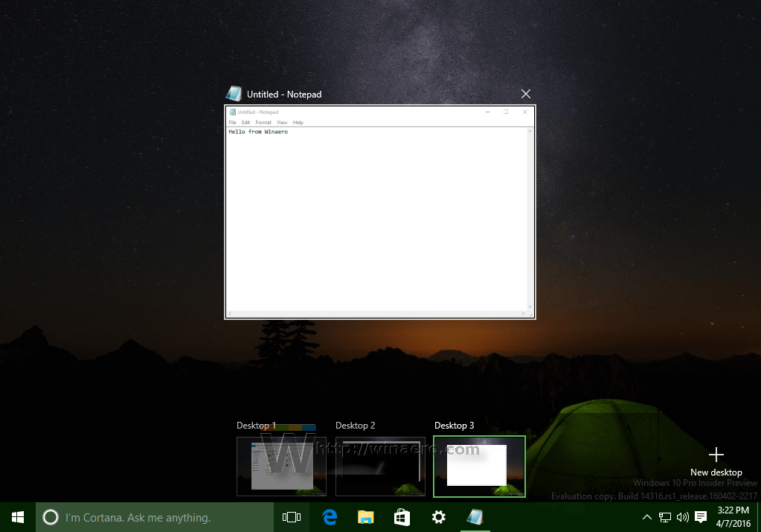Open network settings via the tray network icon
Screen dimensions: 761x532
[x=664, y=516]
